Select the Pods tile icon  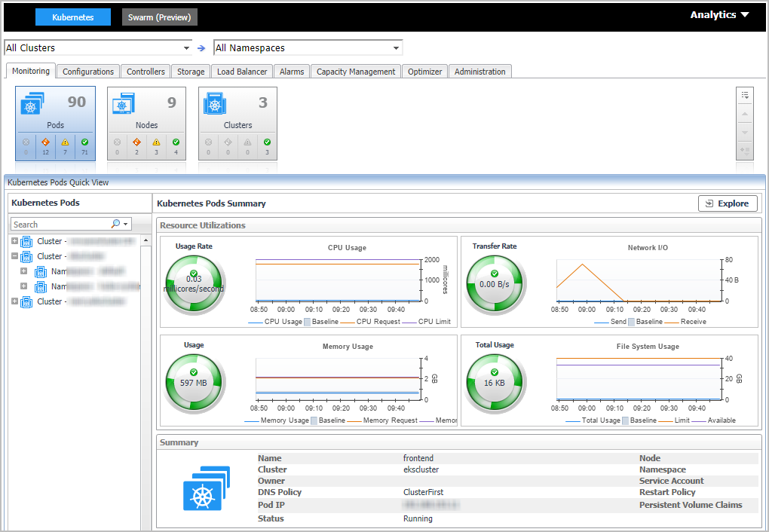[x=31, y=104]
